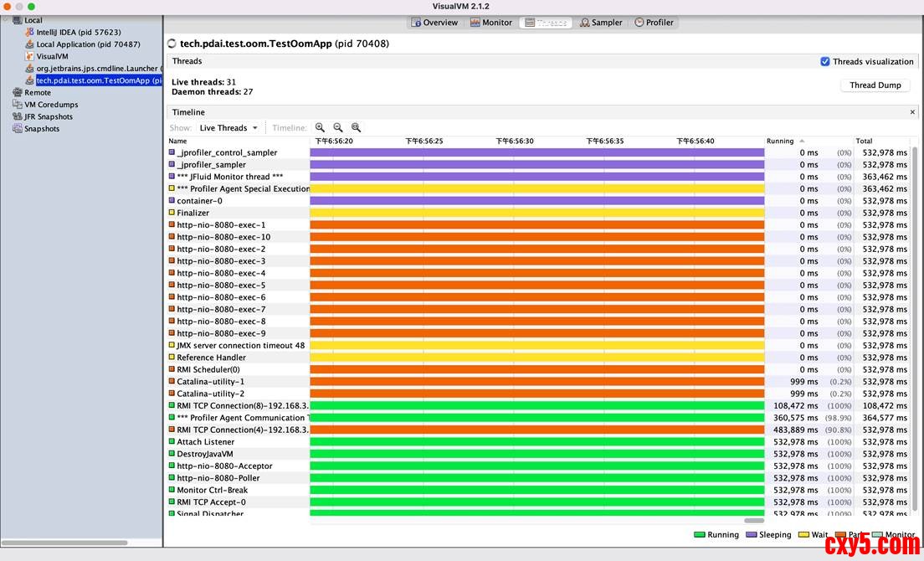This screenshot has width=924, height=561.
Task: Open the VisualVM application node
Action: tap(51, 56)
